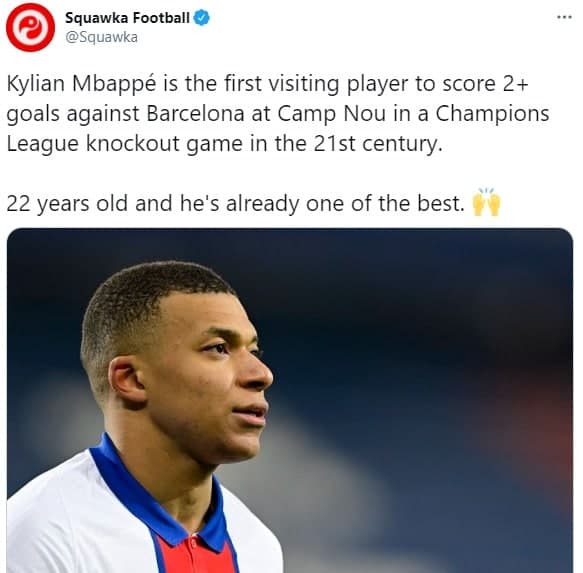Viewport: 583px width, 573px height.
Task: Click the 'one of the best' phrase
Action: coord(385,203)
